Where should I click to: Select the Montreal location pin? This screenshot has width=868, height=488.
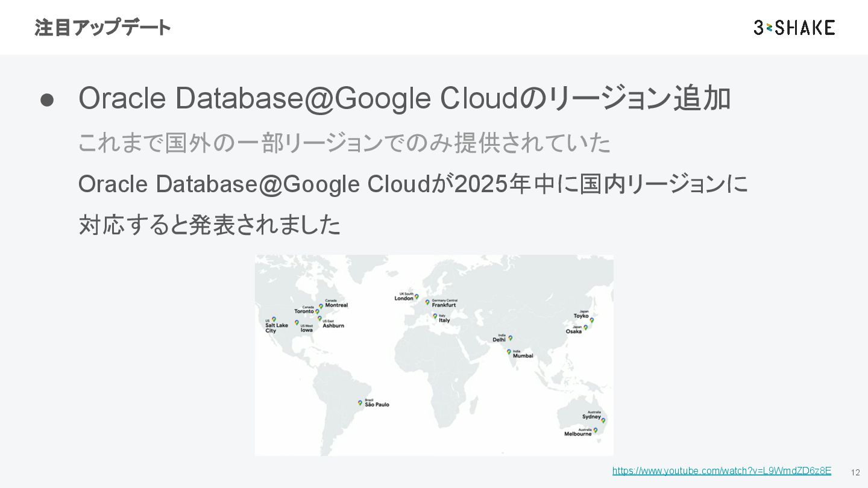tap(321, 306)
